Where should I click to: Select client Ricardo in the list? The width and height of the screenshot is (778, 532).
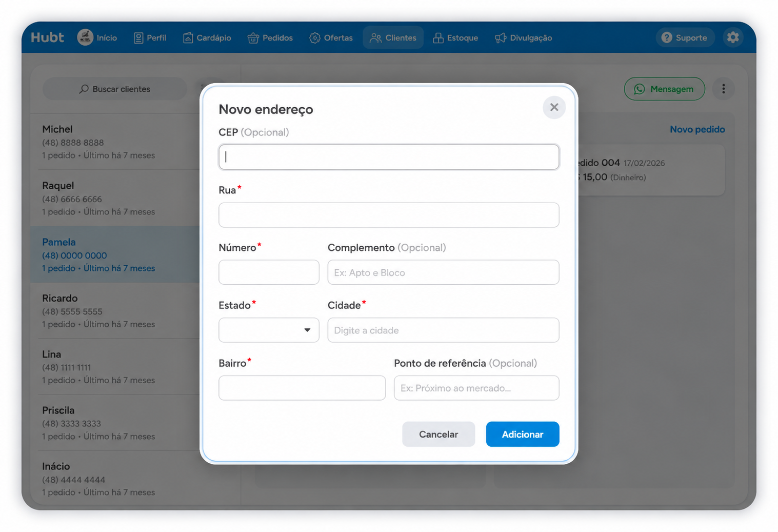pos(115,310)
